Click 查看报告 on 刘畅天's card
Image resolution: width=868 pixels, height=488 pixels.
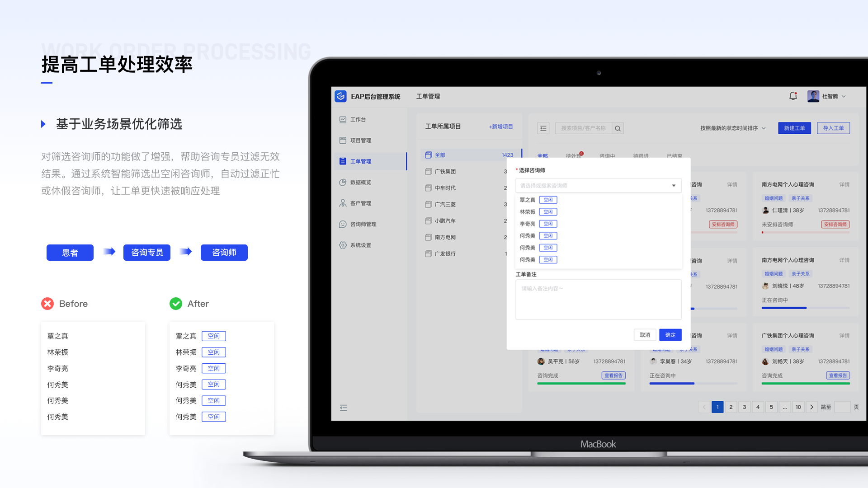click(838, 375)
